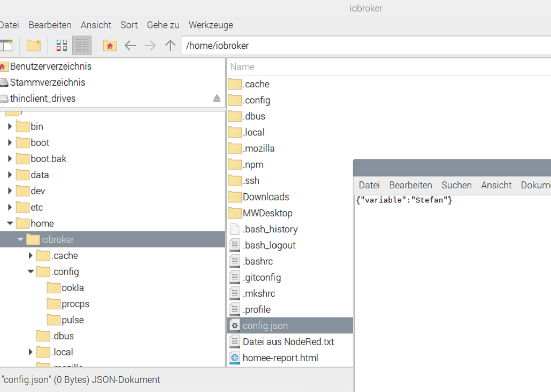Open the Ansicht menu in the file manager
This screenshot has height=392, width=551.
point(96,25)
